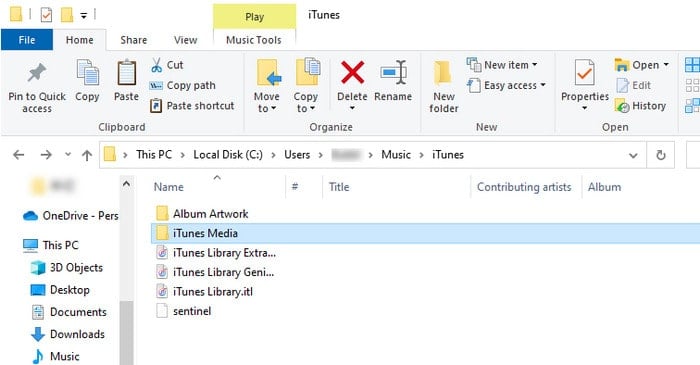700x365 pixels.
Task: Select This PC in navigation pane
Action: [50, 245]
